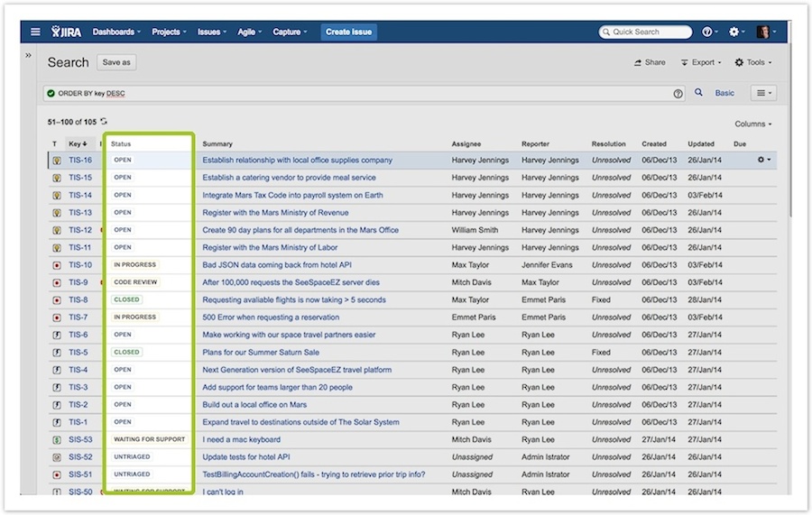Expand the collapsed filters sidebar chevron
This screenshot has height=515, width=812.
click(28, 56)
